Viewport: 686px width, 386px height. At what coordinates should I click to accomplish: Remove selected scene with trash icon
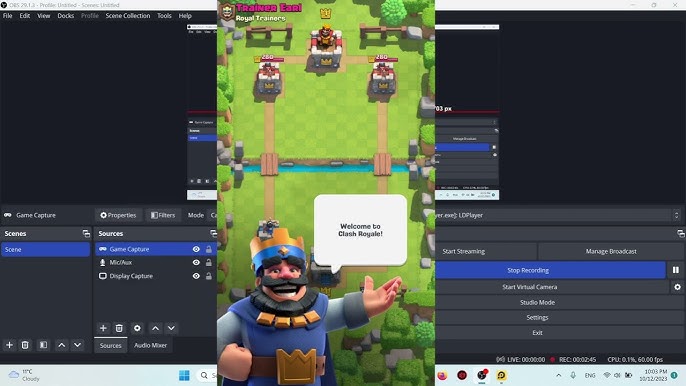pyautogui.click(x=25, y=345)
